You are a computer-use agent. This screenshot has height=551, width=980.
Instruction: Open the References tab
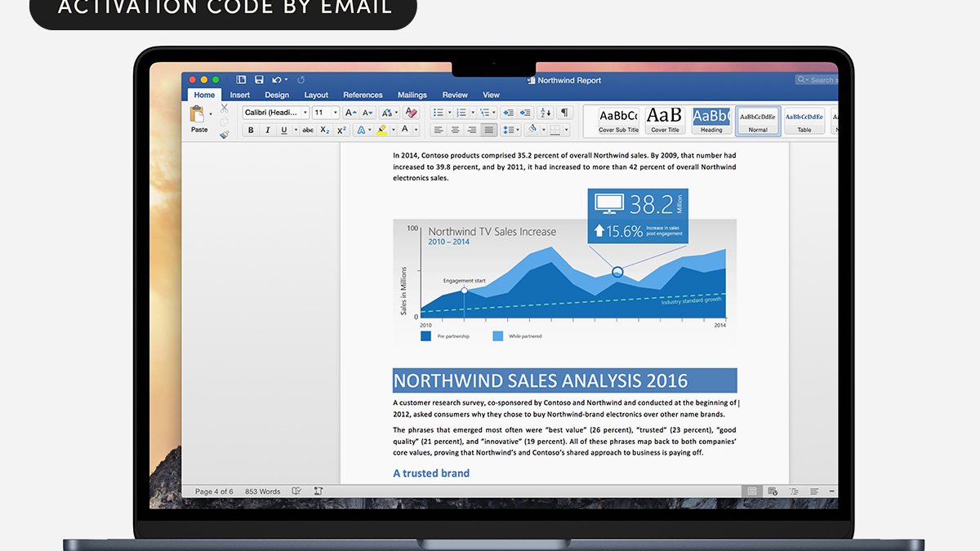click(363, 96)
